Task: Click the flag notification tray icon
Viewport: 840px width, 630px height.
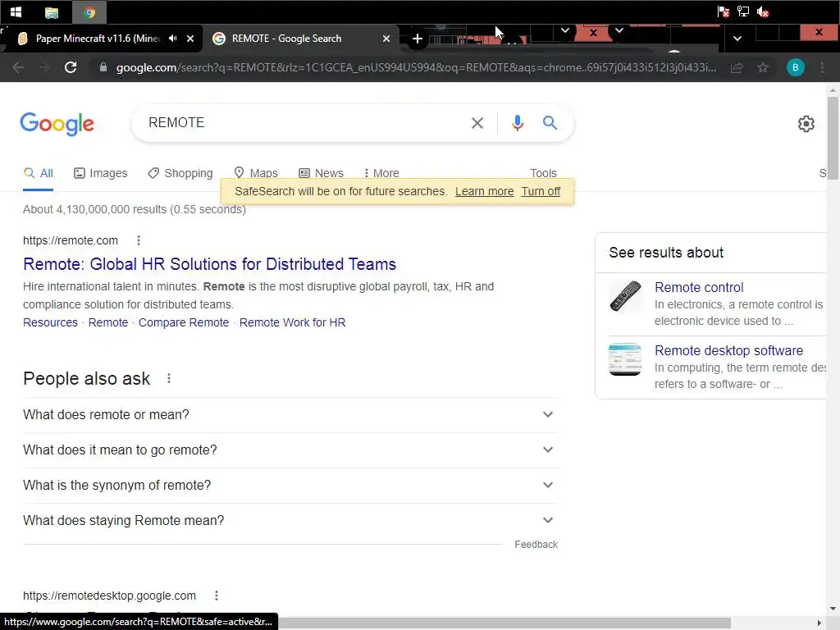Action: (x=724, y=11)
